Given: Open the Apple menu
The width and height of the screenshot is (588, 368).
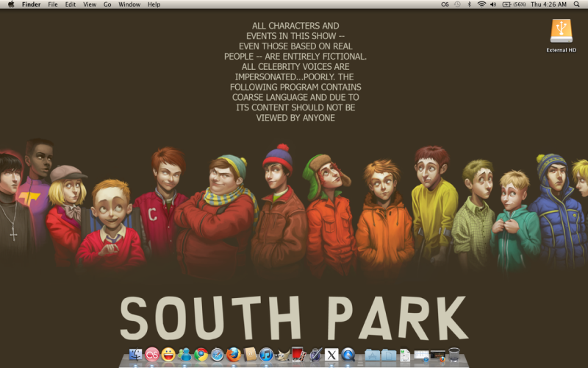Looking at the screenshot, I should 10,4.
